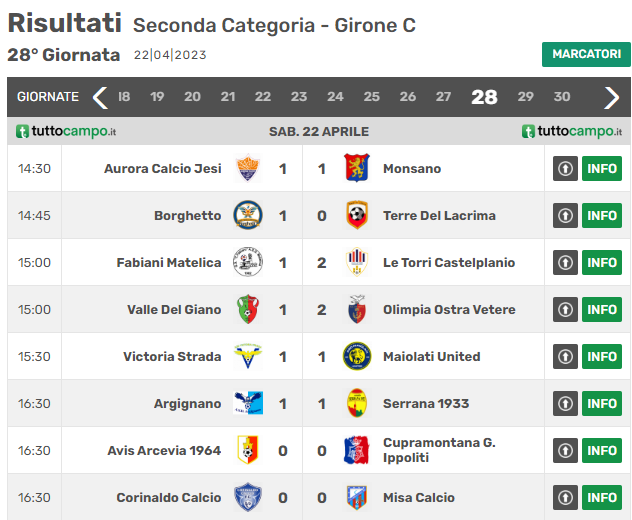Click the Valle Del Giano shield logo

pos(247,309)
